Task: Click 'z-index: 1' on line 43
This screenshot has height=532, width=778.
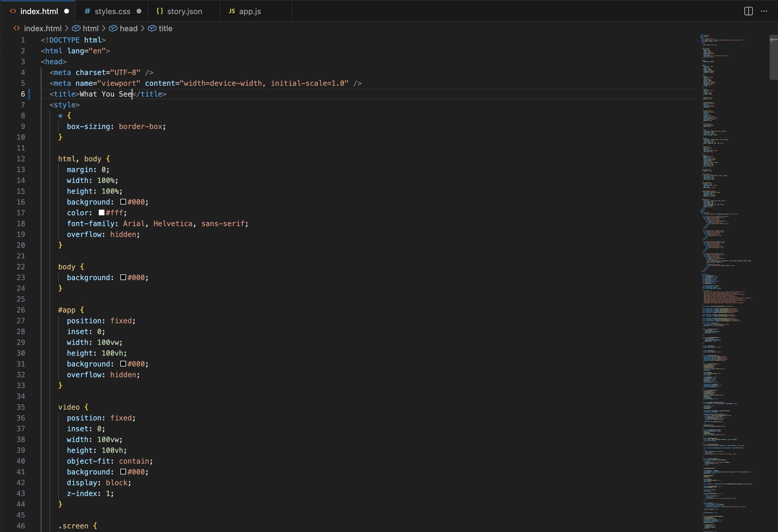Action: tap(90, 493)
